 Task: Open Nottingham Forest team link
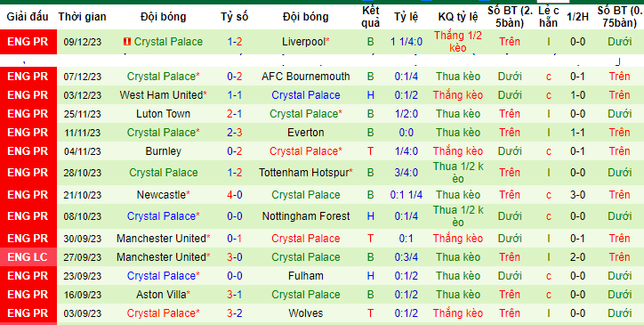[x=306, y=216]
